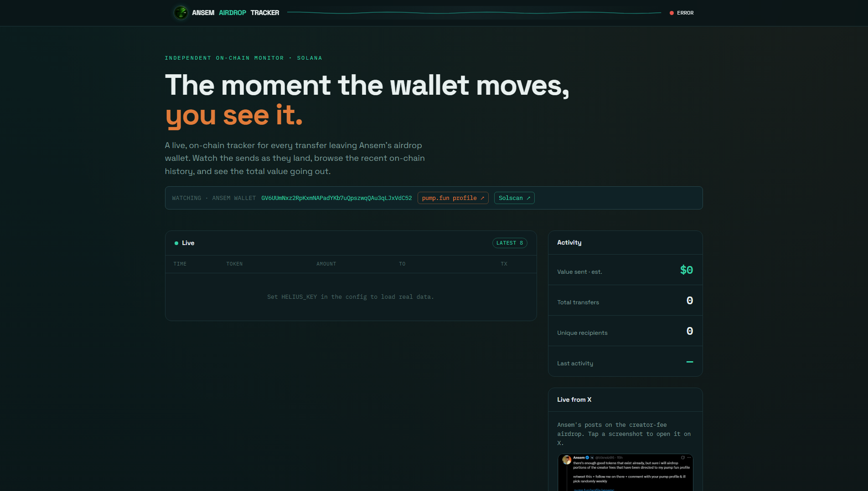This screenshot has width=868, height=491.
Task: Click the TO column header
Action: (x=402, y=264)
